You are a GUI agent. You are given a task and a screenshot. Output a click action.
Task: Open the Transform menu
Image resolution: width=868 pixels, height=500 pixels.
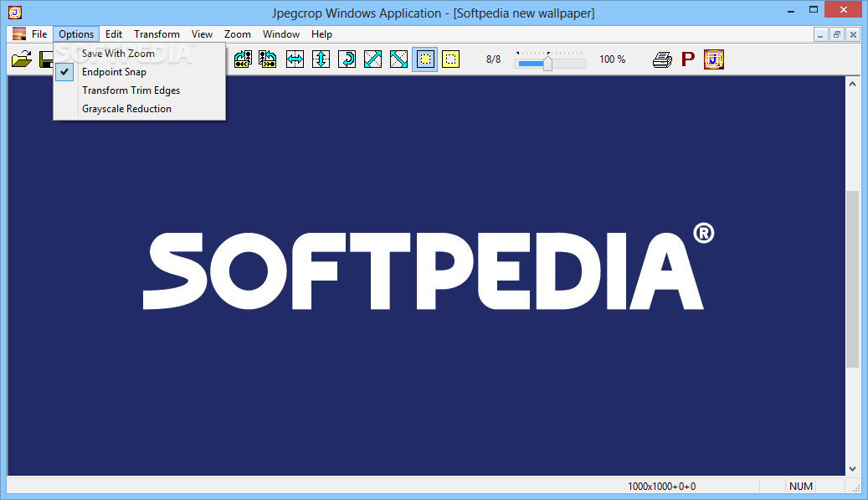[x=157, y=34]
